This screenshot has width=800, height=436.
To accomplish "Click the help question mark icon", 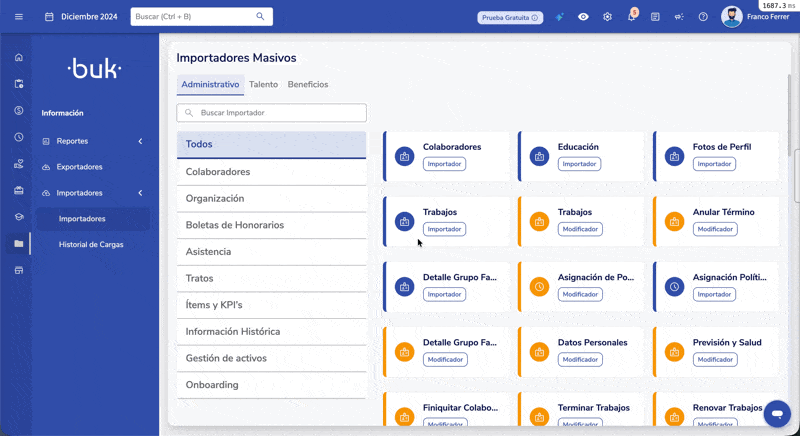I will (703, 17).
